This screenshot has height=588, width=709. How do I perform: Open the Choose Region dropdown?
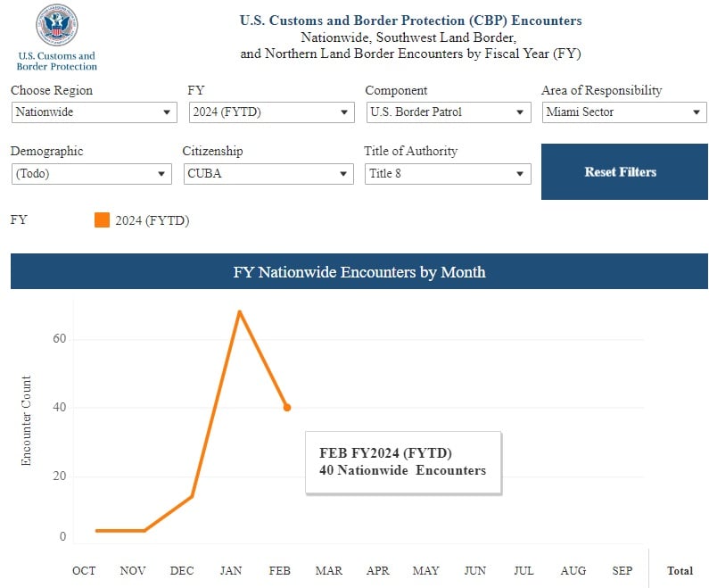(94, 112)
